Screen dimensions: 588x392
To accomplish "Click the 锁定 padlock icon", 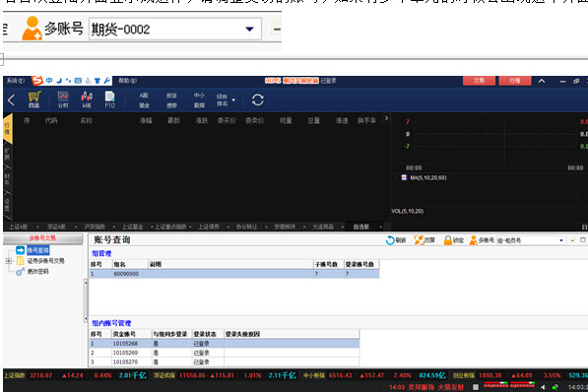I will click(x=448, y=240).
